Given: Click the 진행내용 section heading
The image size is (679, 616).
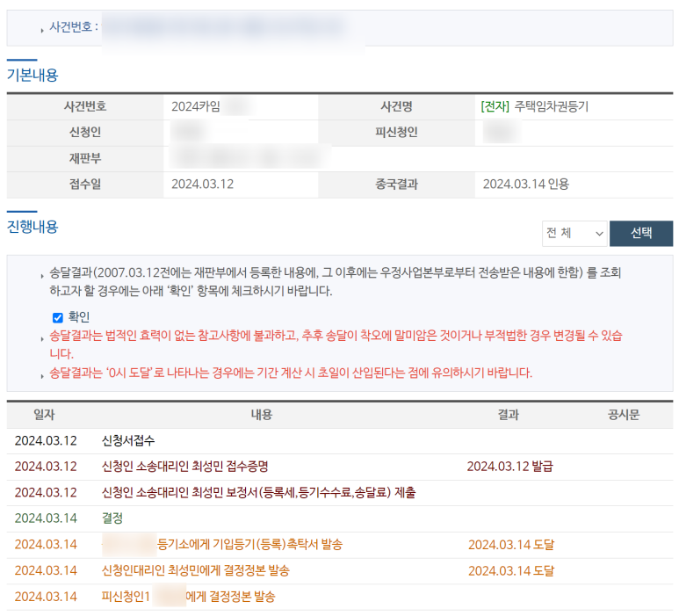Looking at the screenshot, I should click(33, 227).
